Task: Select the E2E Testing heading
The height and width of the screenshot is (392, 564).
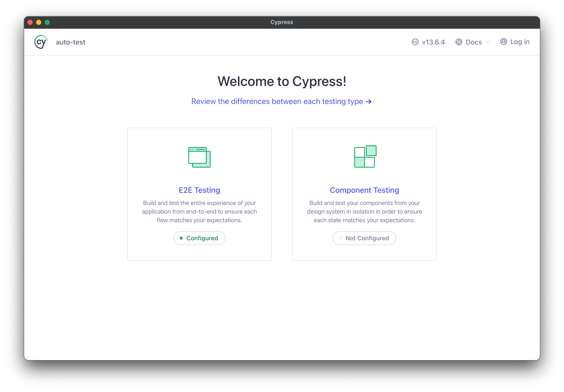Action: coord(199,190)
